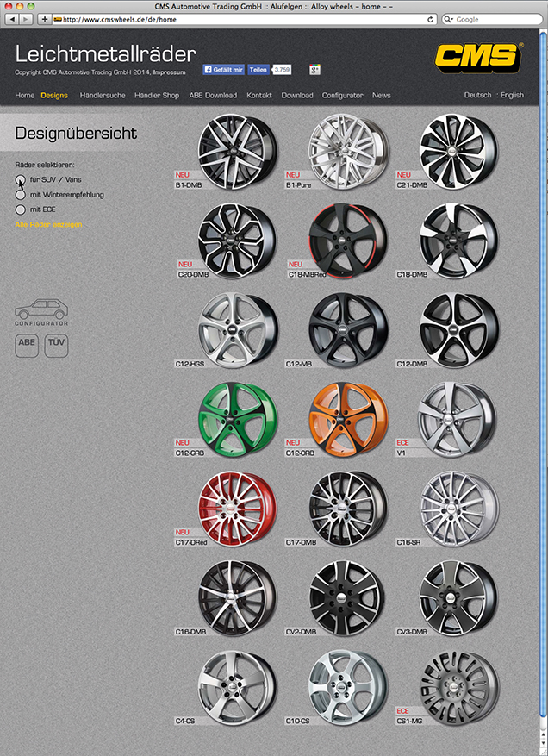Open the ABE Download menu item
This screenshot has height=756, width=548.
click(x=213, y=96)
